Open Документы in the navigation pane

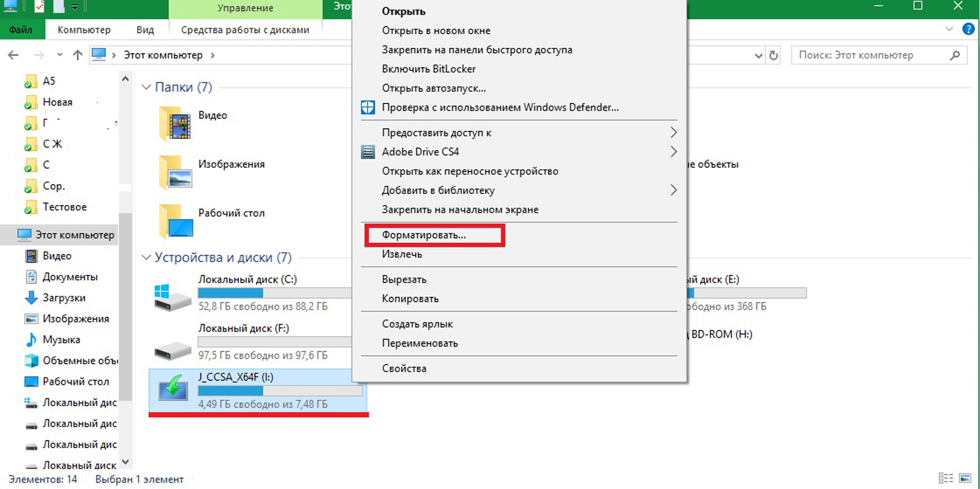pyautogui.click(x=70, y=277)
